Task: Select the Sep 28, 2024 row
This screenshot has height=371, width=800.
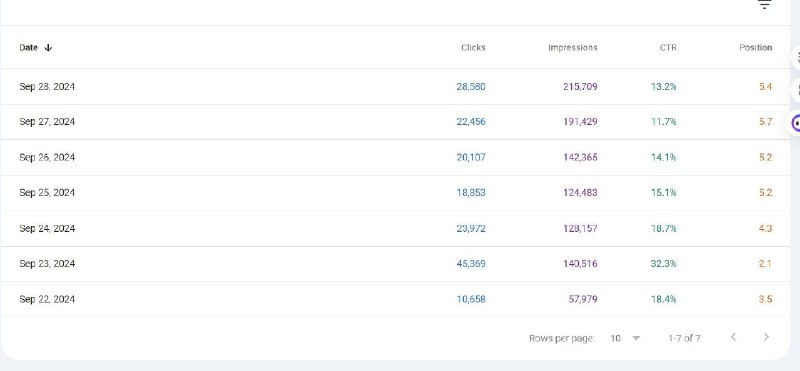Action: click(395, 87)
